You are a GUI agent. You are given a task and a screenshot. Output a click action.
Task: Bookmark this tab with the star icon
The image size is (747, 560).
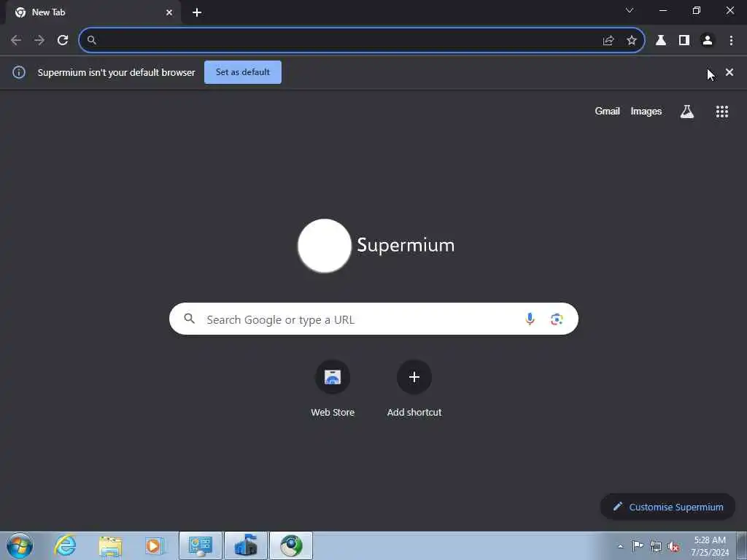[x=632, y=41]
